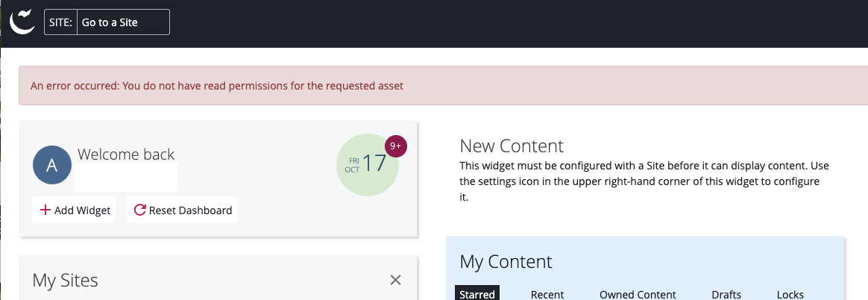
Task: Open the Owned Content tab
Action: click(638, 294)
